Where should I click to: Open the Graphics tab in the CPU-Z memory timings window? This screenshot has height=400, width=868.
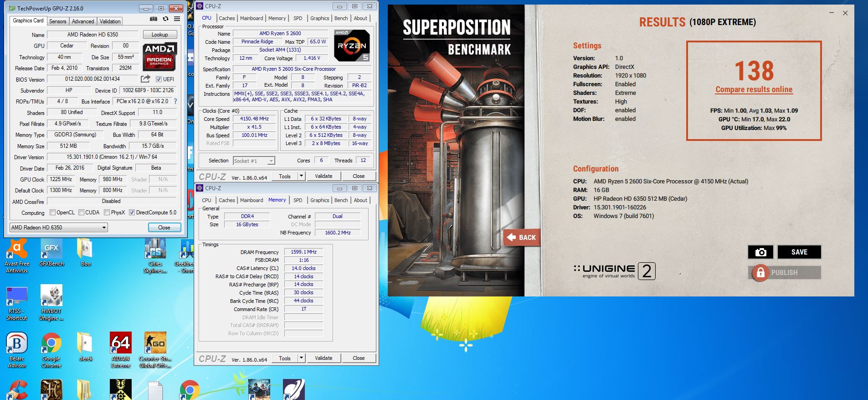[x=319, y=200]
